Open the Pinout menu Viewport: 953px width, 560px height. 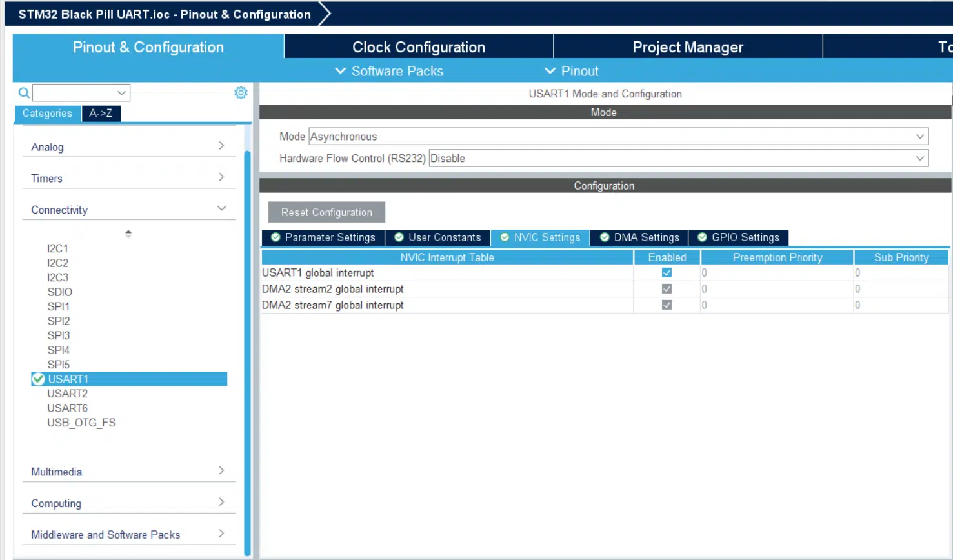pyautogui.click(x=572, y=71)
